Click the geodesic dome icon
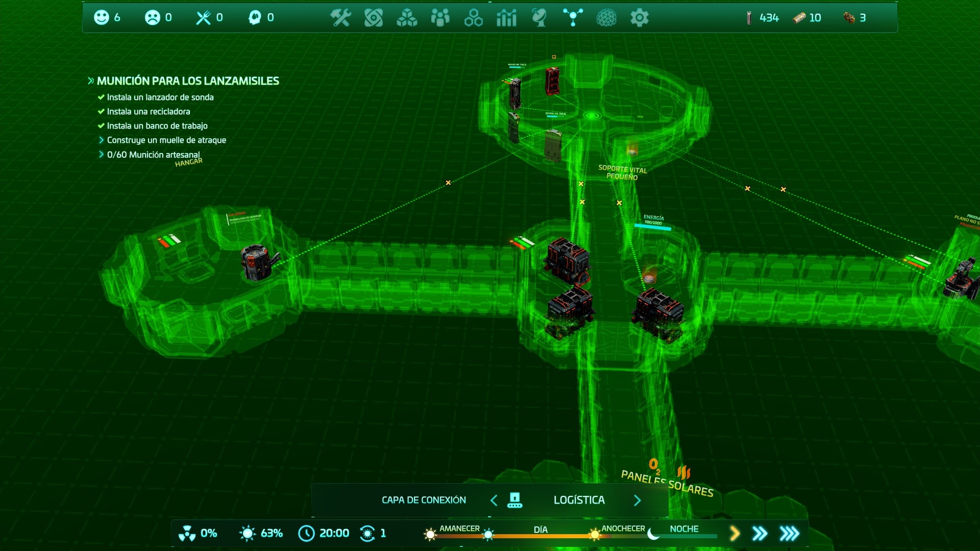 point(607,18)
